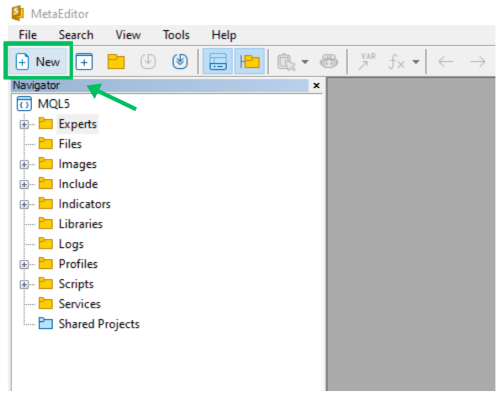The image size is (500, 396).
Task: Click the Navigator panel title bar
Action: coord(160,86)
